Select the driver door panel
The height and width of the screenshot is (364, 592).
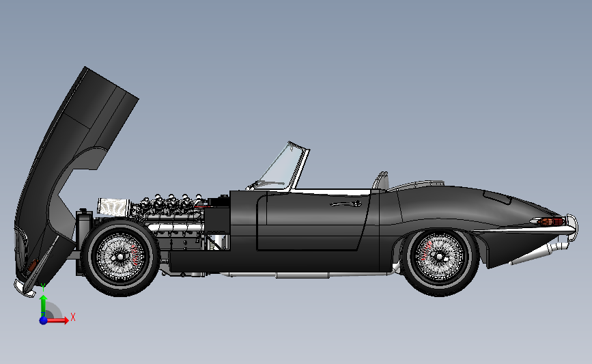[x=313, y=221]
